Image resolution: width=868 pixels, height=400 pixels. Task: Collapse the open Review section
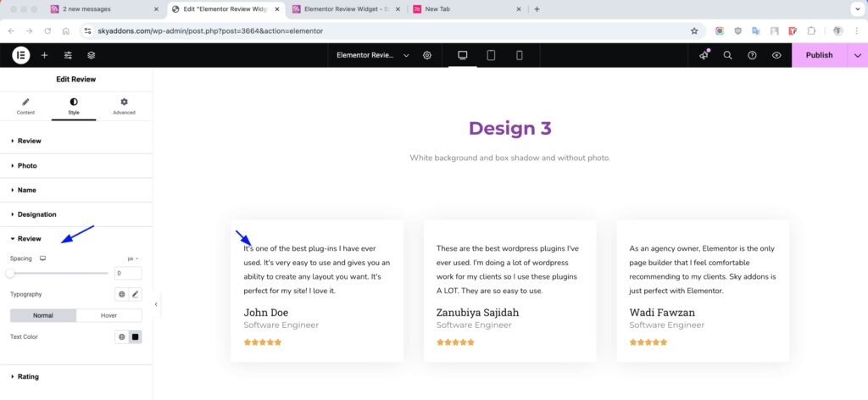[x=76, y=238]
